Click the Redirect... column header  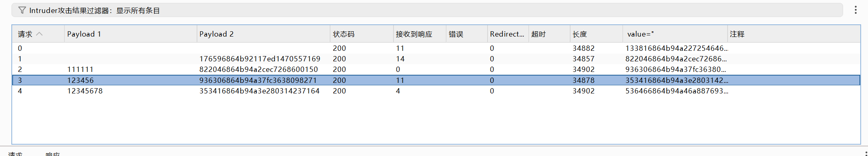(508, 34)
